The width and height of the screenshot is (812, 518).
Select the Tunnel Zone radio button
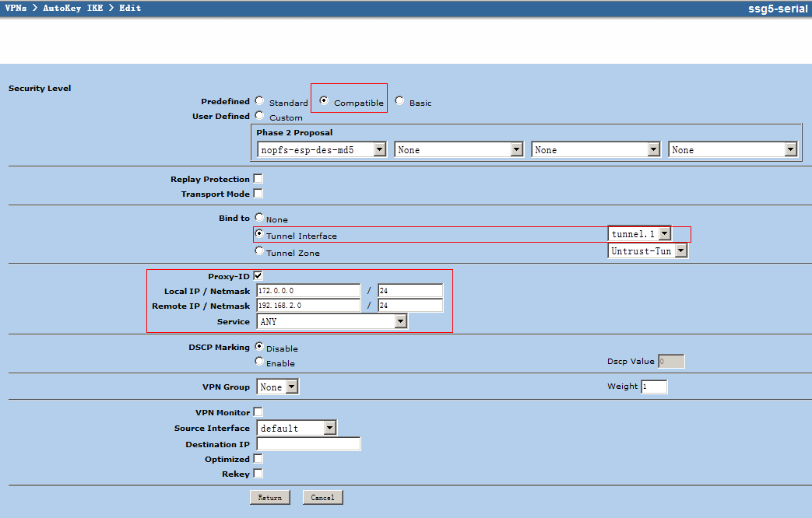tap(259, 250)
